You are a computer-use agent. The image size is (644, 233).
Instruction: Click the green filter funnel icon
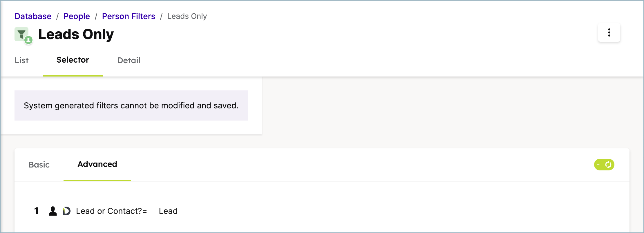tap(21, 34)
